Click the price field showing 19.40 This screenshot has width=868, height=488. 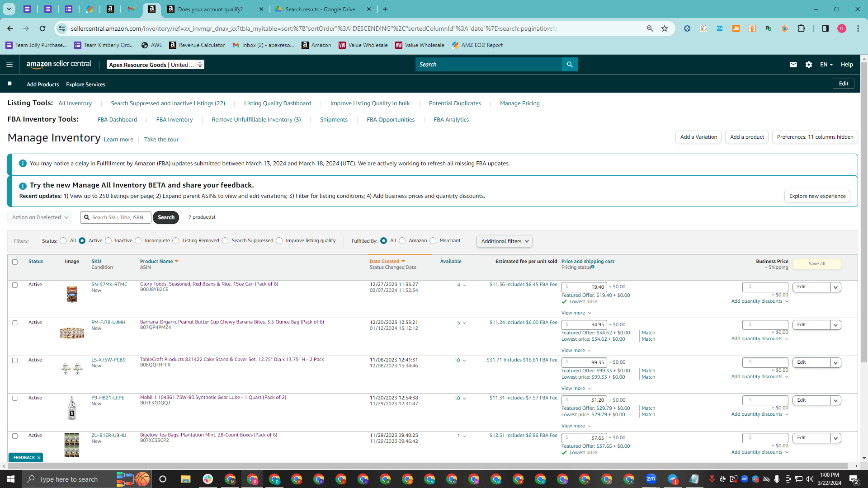point(584,287)
